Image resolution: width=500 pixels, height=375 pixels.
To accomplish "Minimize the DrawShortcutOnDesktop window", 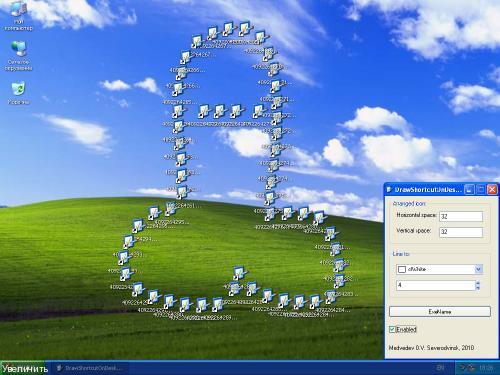I will point(469,190).
